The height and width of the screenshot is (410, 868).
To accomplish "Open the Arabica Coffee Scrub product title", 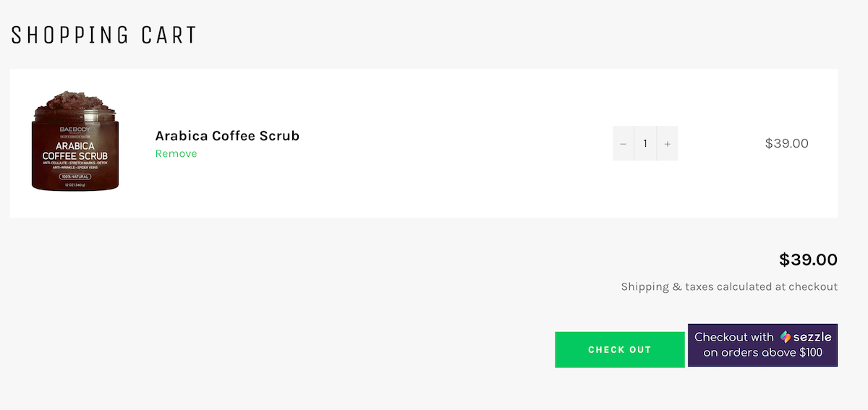I will point(227,136).
